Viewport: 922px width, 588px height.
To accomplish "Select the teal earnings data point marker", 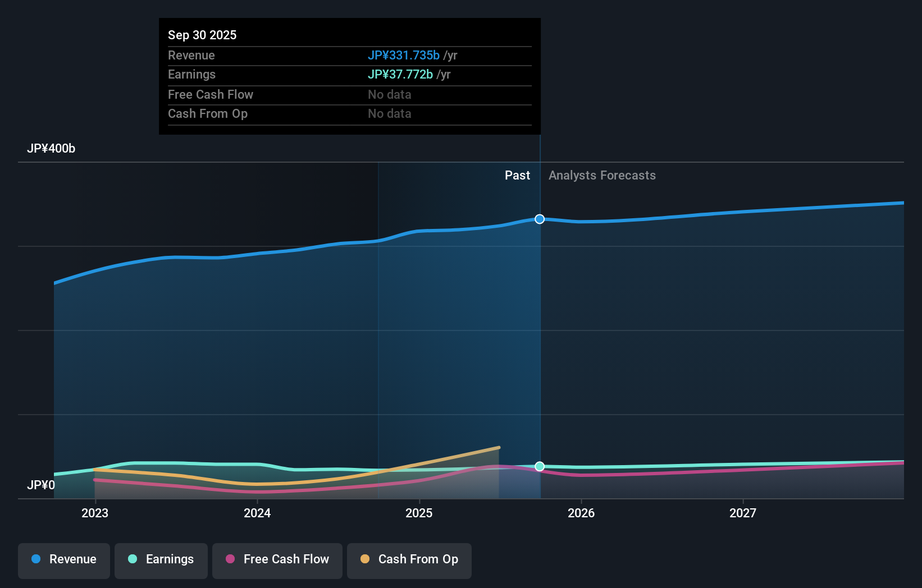I will point(540,466).
